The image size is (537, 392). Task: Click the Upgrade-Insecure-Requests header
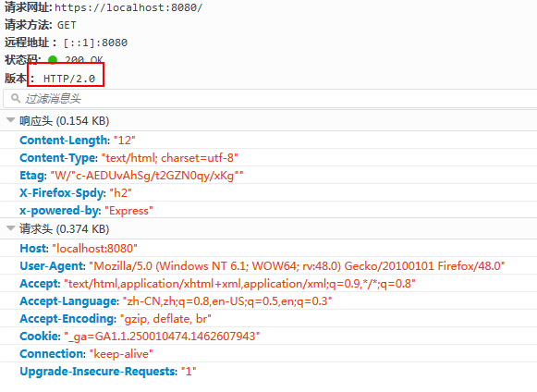[x=108, y=372]
